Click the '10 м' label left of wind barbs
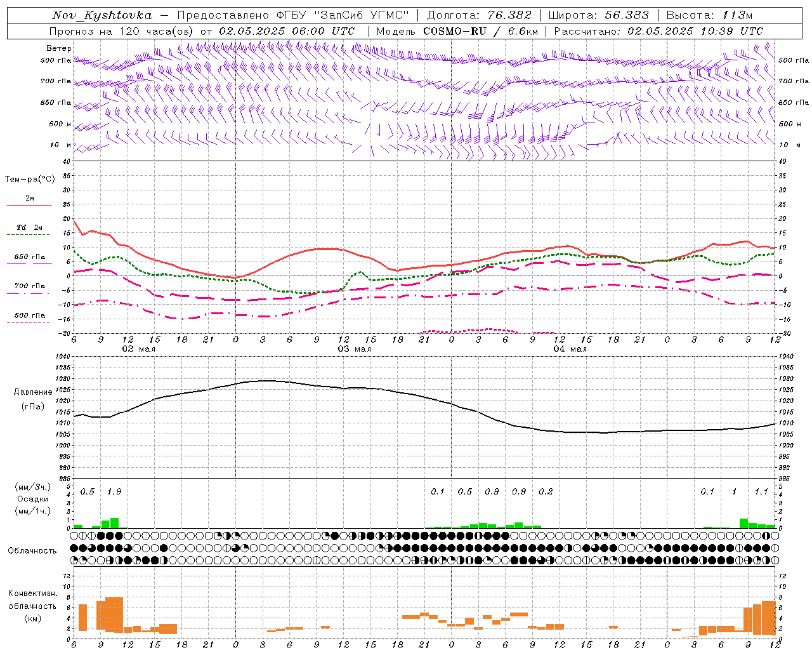The height and width of the screenshot is (650, 812). click(x=61, y=145)
